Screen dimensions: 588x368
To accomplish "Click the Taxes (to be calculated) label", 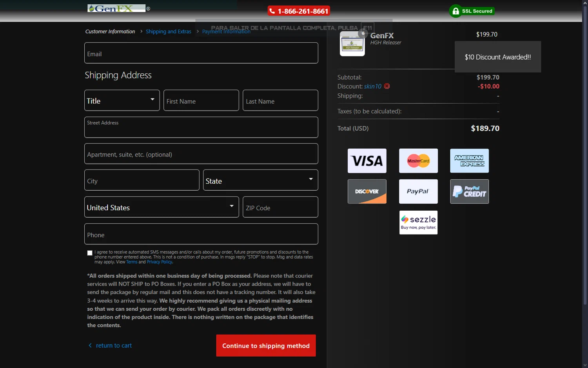I will [x=369, y=111].
